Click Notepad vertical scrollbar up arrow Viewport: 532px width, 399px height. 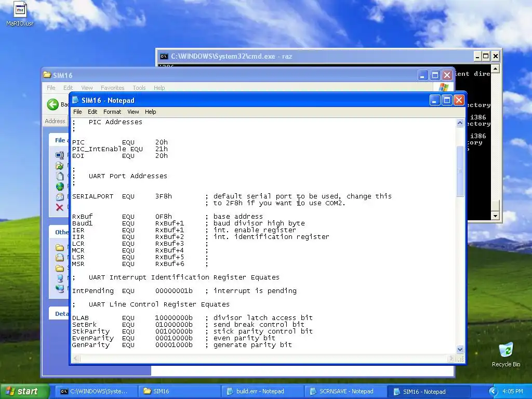click(x=460, y=123)
